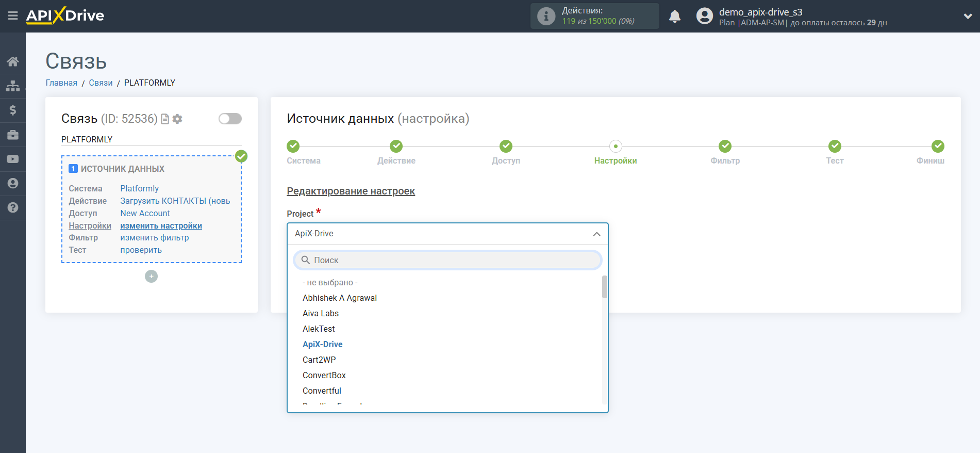
Task: Open the help question mark sidebar icon
Action: coord(13,207)
